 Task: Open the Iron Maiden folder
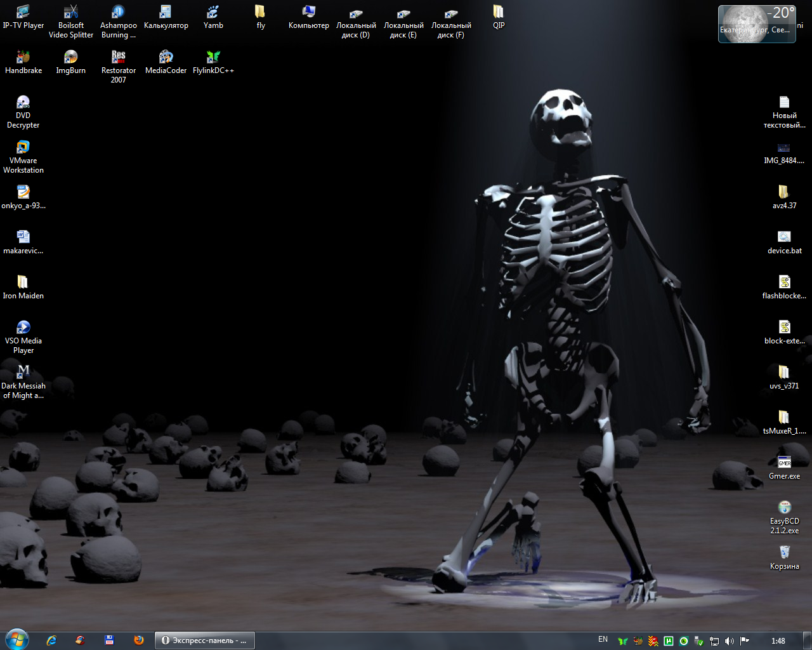[23, 288]
